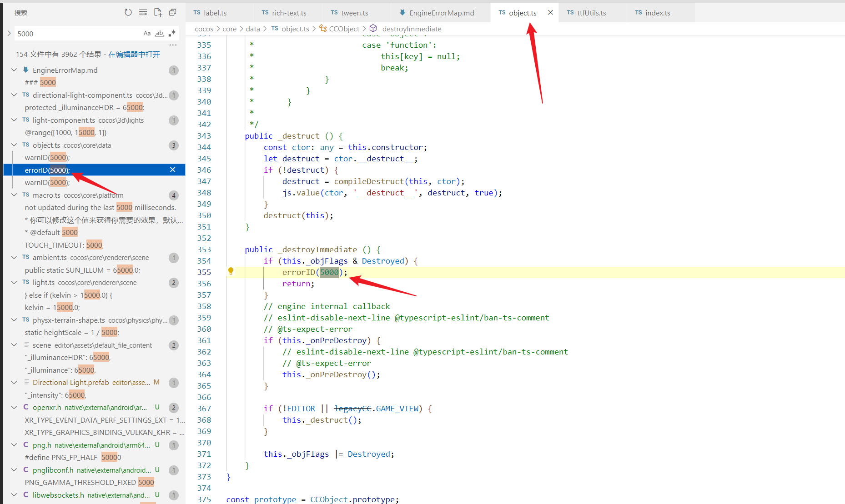The width and height of the screenshot is (845, 504).
Task: Toggle Match Case search option
Action: [x=147, y=33]
